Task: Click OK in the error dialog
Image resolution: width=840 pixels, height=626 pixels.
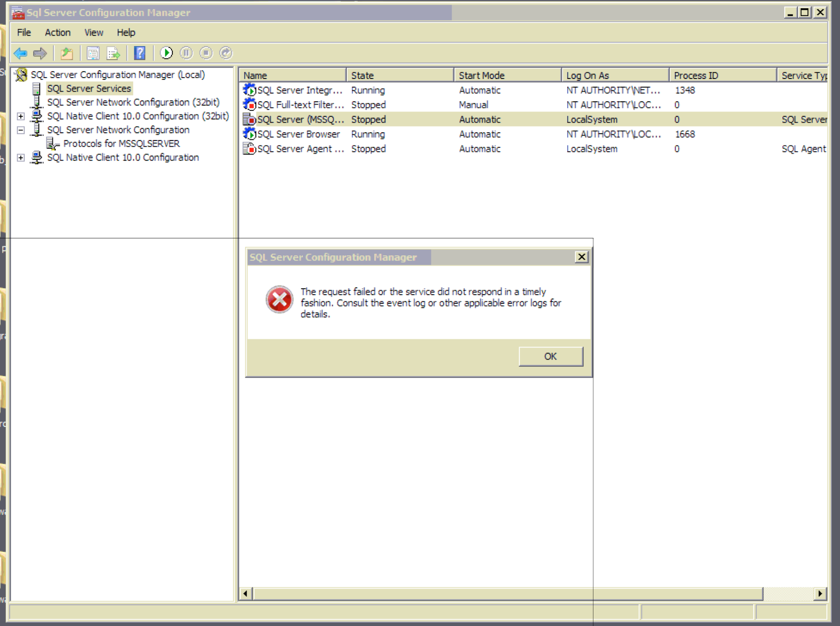Action: [551, 357]
